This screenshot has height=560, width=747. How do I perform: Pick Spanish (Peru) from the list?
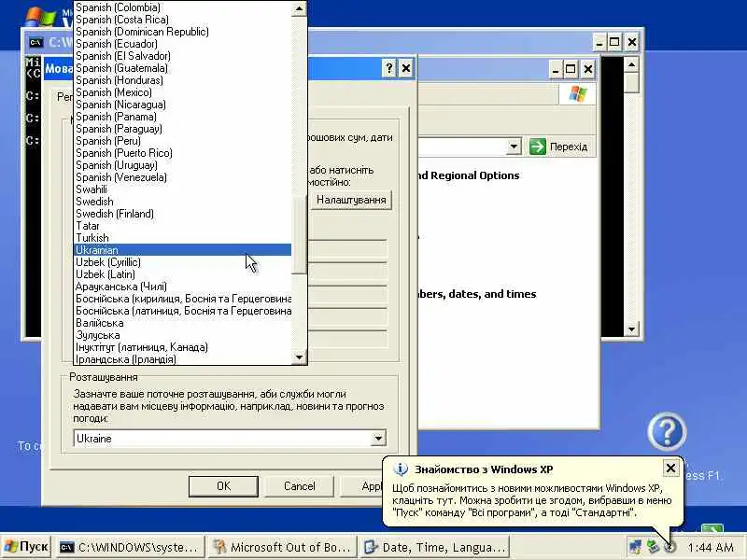pyautogui.click(x=183, y=141)
